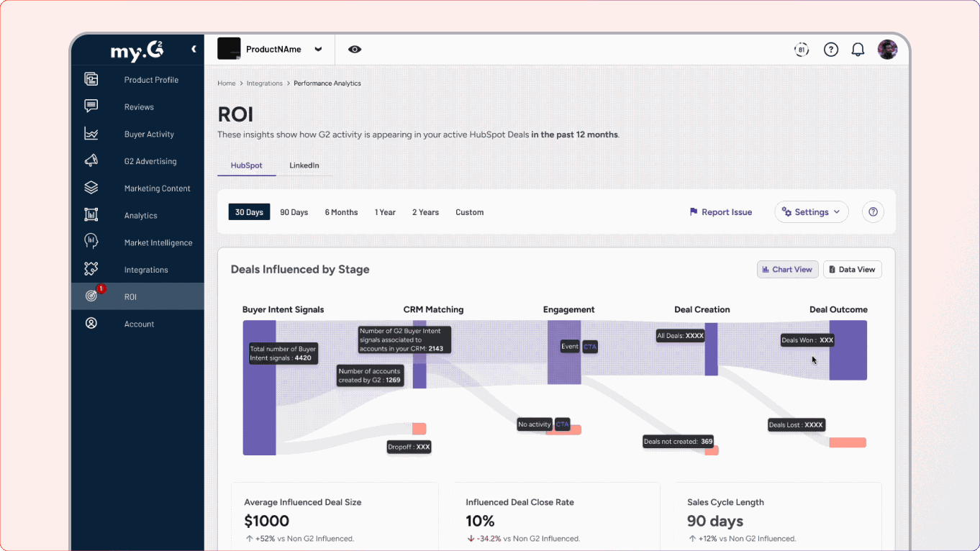Click the help question mark icon in the header
The width and height of the screenshot is (980, 551).
(830, 49)
